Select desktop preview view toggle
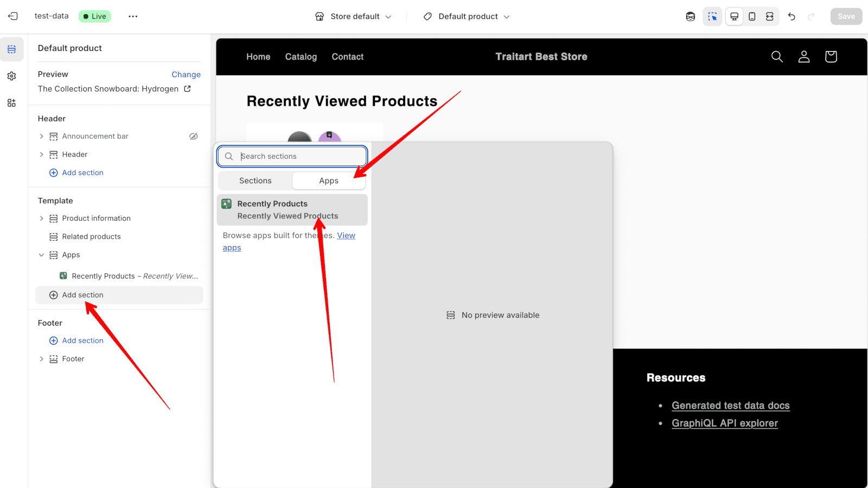 coord(734,16)
